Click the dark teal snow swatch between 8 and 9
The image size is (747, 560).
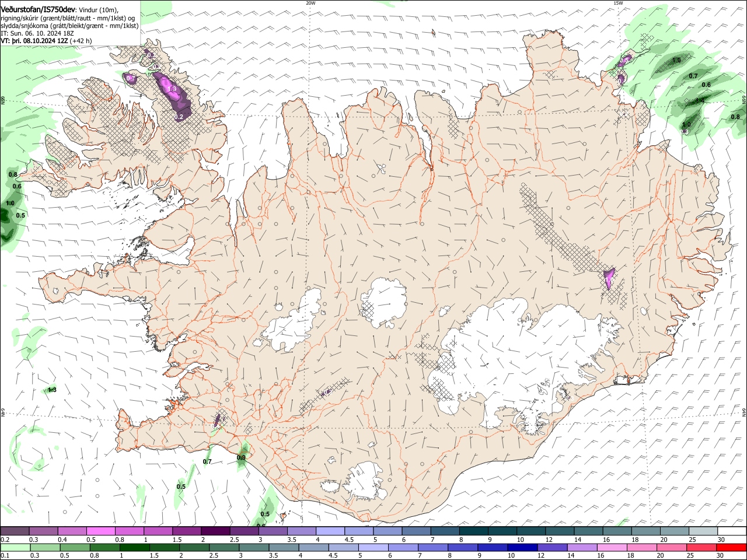pyautogui.click(x=473, y=531)
